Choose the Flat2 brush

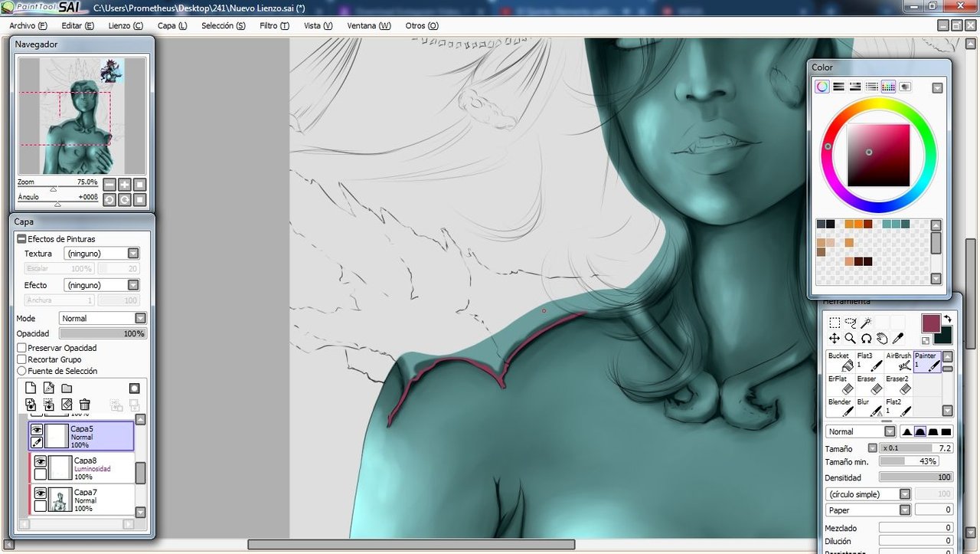point(899,407)
